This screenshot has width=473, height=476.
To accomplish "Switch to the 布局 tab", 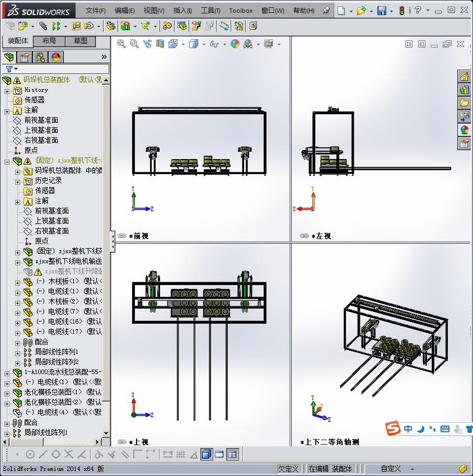I will (x=49, y=41).
